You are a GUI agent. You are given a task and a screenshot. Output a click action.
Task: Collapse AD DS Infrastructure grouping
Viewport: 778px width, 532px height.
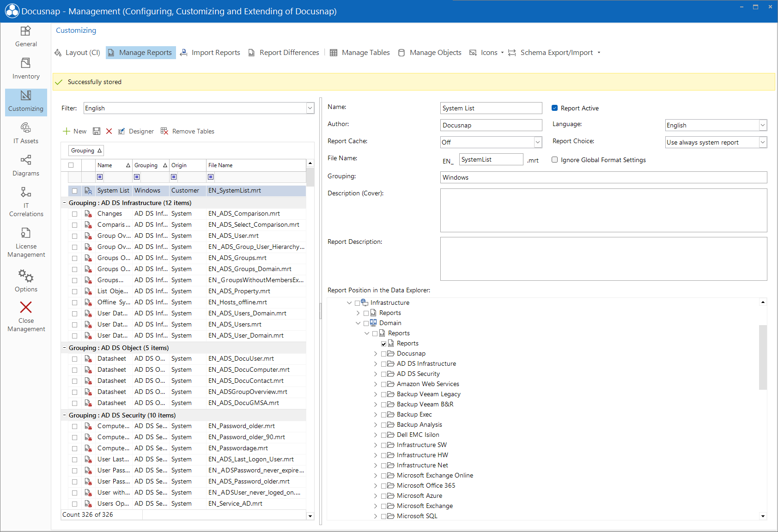click(65, 203)
